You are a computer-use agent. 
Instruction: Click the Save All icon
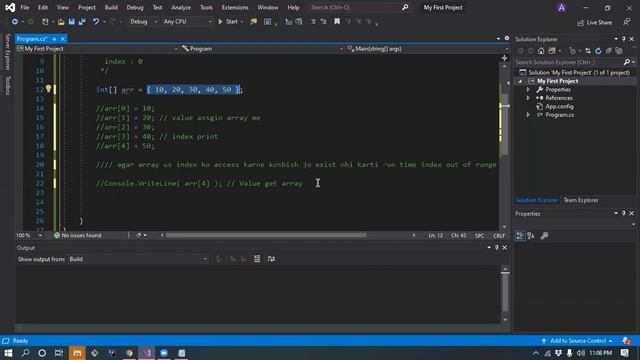[82, 22]
